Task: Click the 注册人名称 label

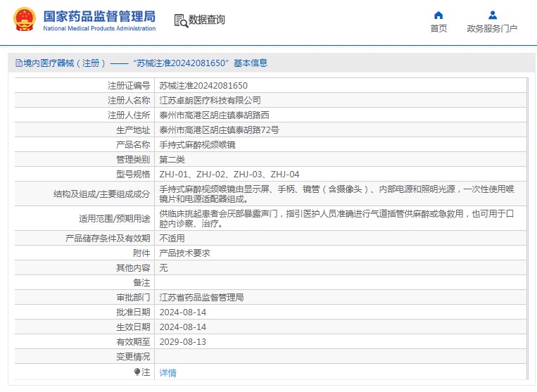Action: tap(129, 101)
